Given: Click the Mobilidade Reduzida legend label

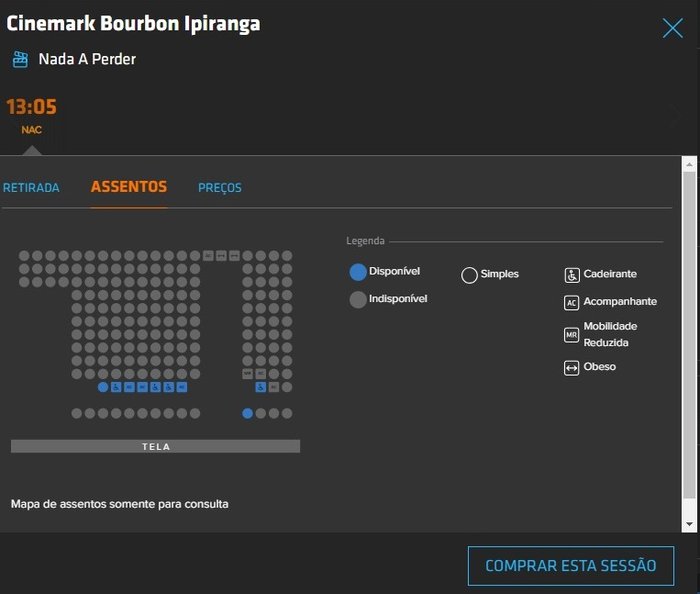Looking at the screenshot, I should point(610,334).
